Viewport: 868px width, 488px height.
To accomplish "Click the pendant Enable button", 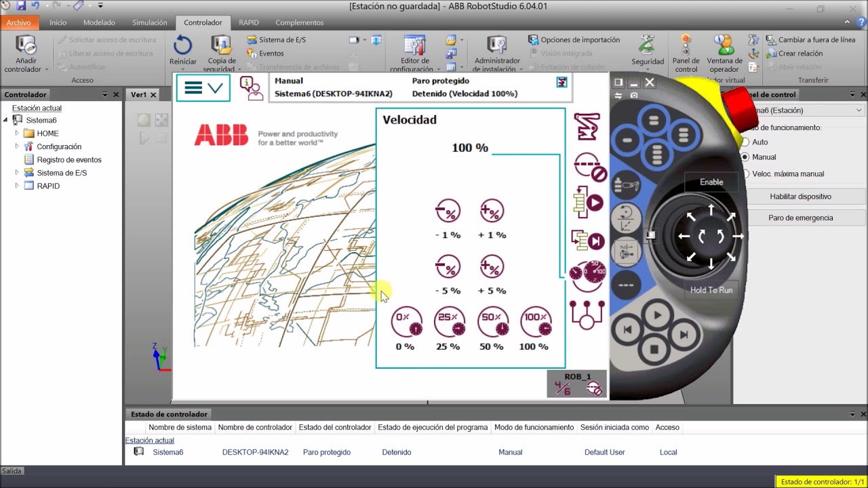I will (711, 182).
